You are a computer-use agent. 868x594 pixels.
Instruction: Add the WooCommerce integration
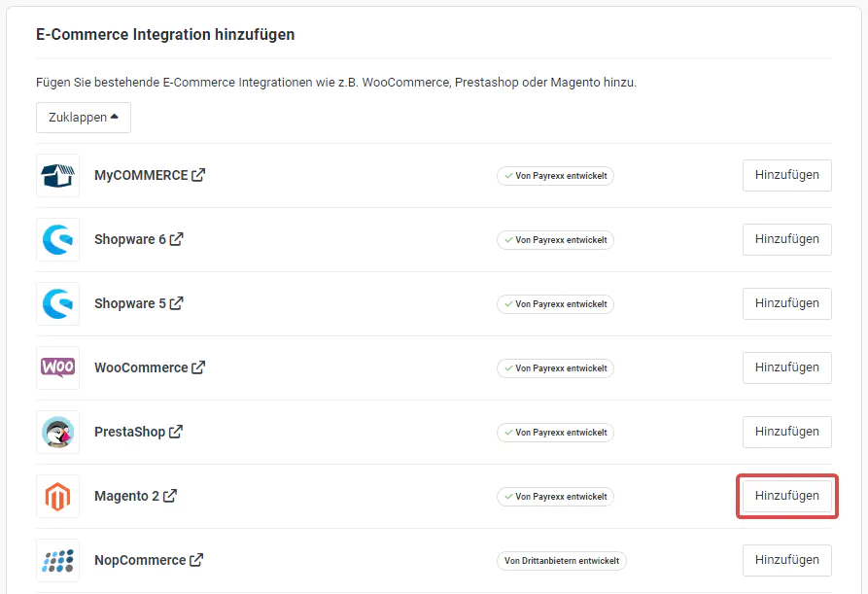(786, 367)
